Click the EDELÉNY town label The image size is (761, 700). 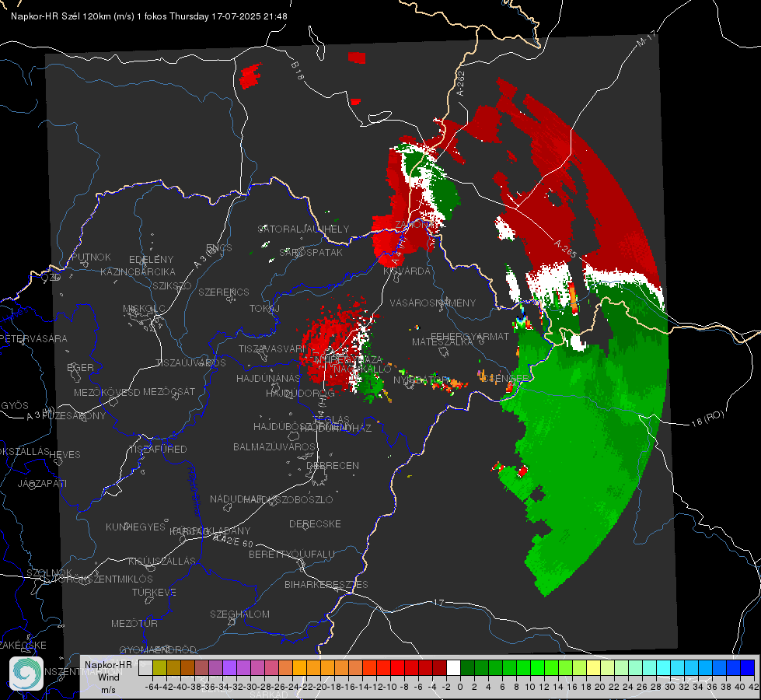(x=151, y=260)
